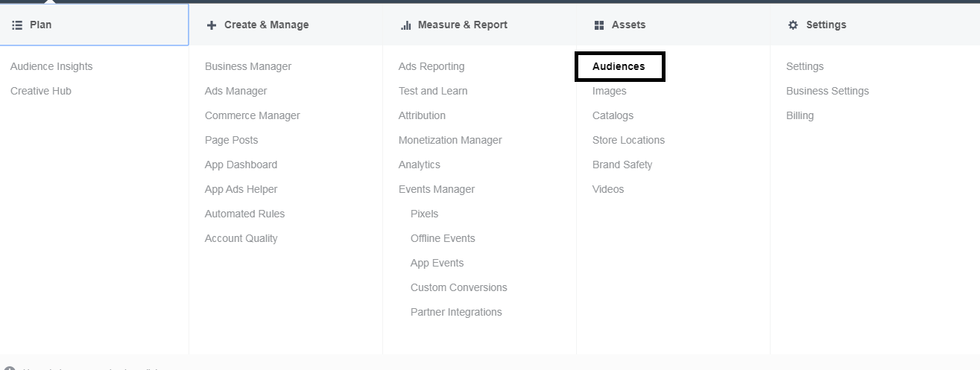Select the Measure & Report heading
This screenshot has height=370, width=980.
pos(463,25)
